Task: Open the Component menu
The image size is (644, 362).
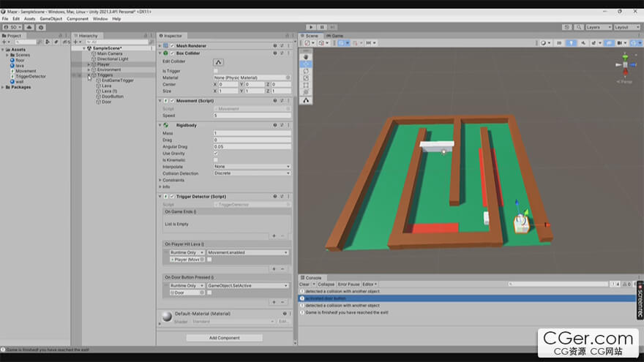Action: (x=78, y=19)
